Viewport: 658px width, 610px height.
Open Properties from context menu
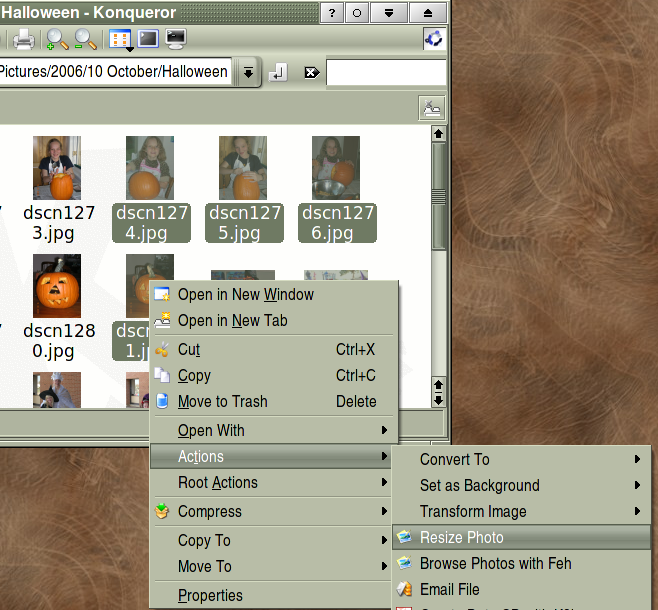pos(271,595)
